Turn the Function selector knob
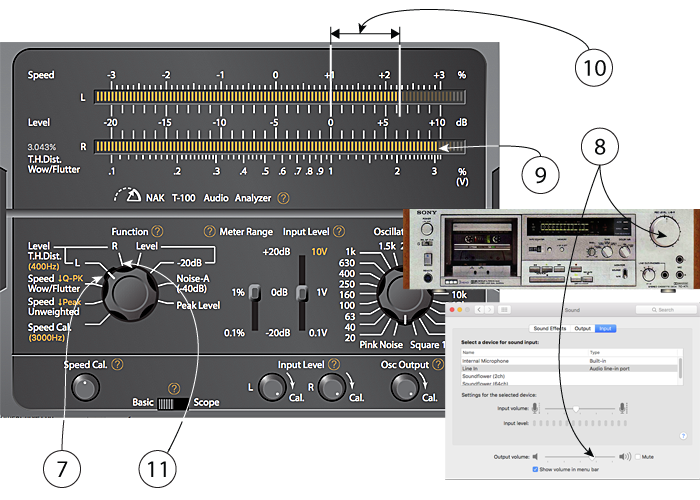The height and width of the screenshot is (500, 700). tap(130, 293)
